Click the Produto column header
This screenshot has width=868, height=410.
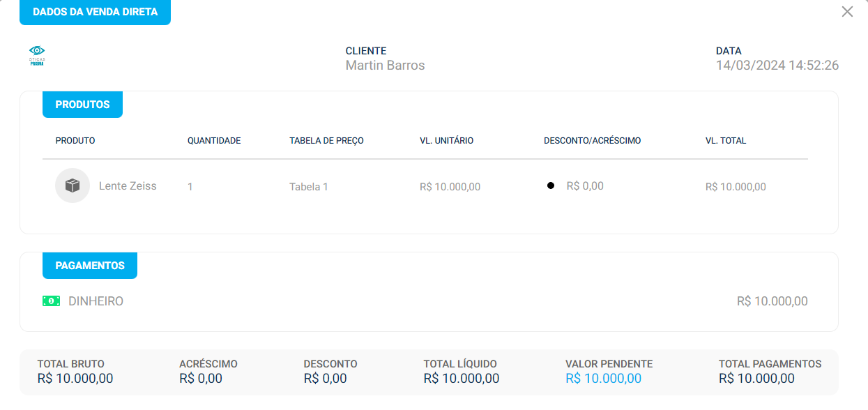pos(75,141)
